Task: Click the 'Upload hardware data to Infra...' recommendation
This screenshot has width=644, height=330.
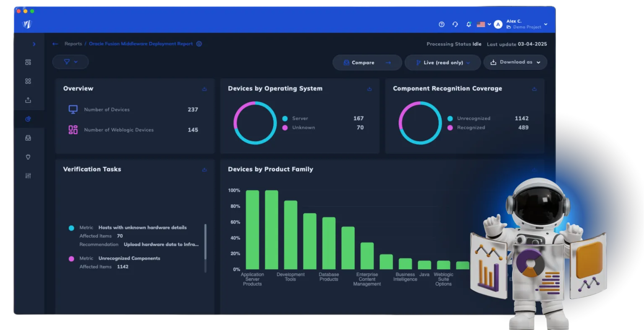Action: (x=161, y=245)
